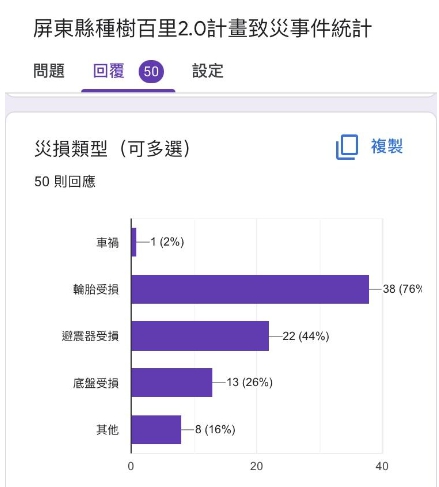Switch to the 問題 tab
The image size is (439, 487).
pos(49,71)
